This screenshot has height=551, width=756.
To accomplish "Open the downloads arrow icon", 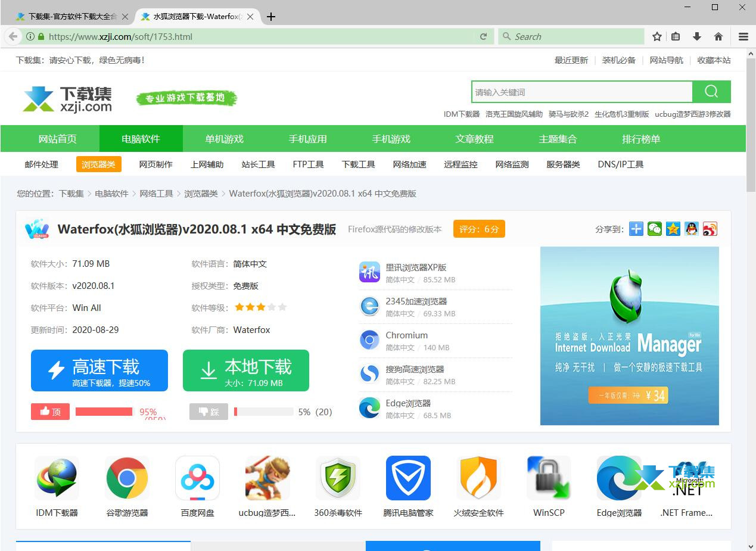I will click(697, 36).
